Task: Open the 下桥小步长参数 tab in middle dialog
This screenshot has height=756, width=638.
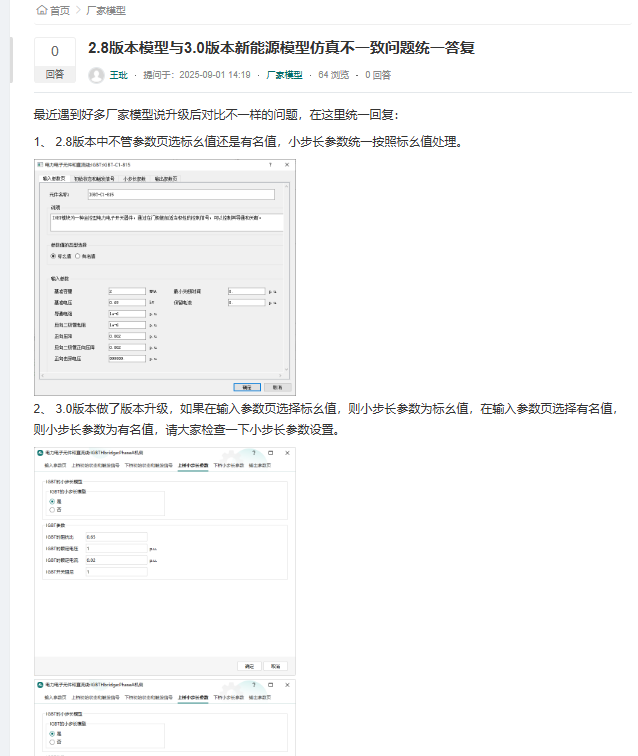Action: pyautogui.click(x=229, y=466)
